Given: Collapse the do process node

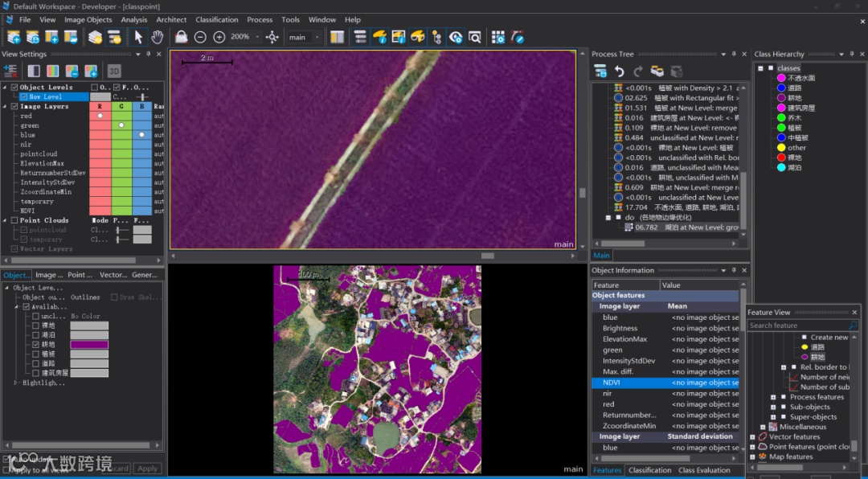Looking at the screenshot, I should click(x=608, y=218).
